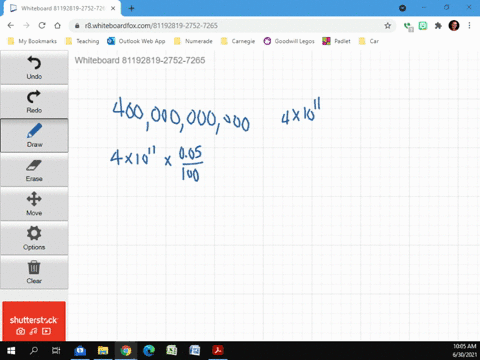The height and width of the screenshot is (360, 480).
Task: Click Whiteboard 81192819-2752-7265 title text
Action: click(x=140, y=60)
